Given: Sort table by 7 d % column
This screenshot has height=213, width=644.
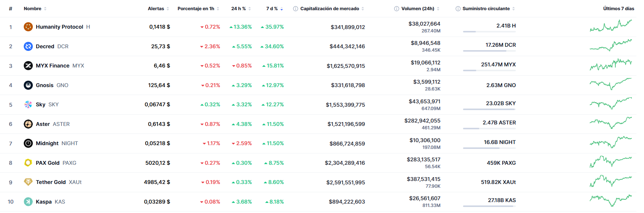Looking at the screenshot, I should (272, 9).
